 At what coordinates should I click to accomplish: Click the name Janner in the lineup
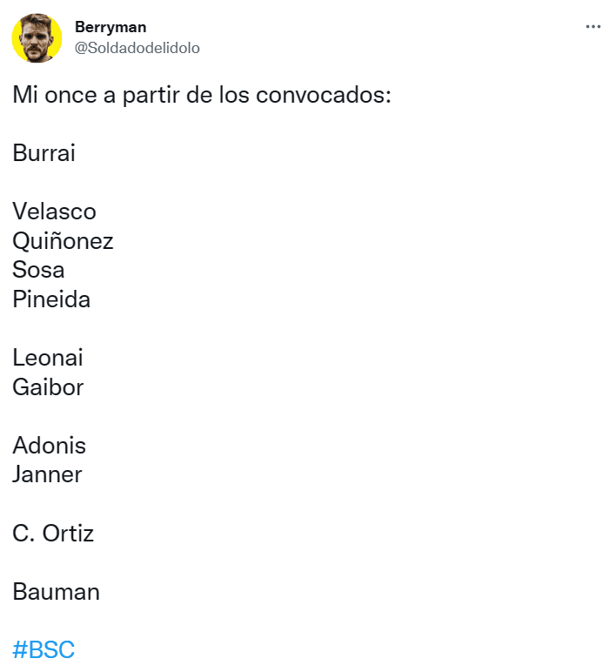(x=47, y=474)
